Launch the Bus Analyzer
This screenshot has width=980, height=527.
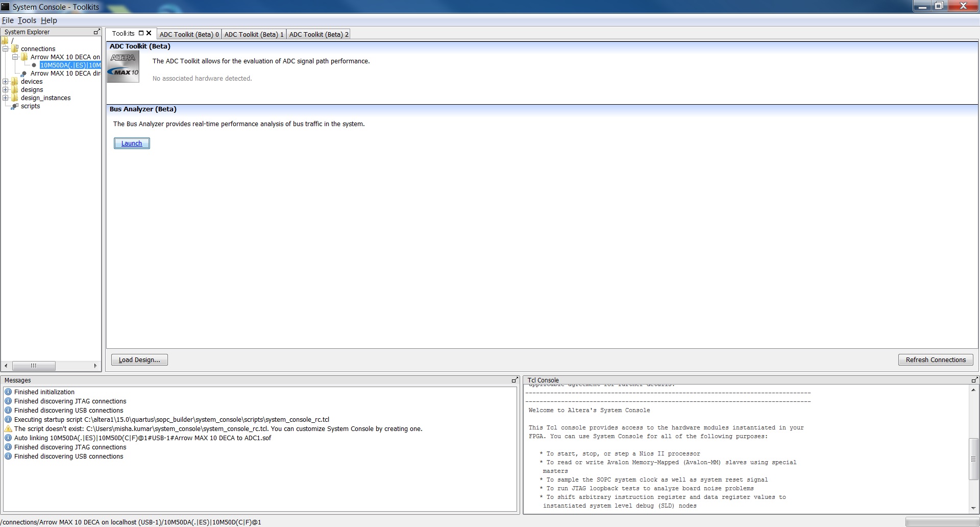coord(132,143)
